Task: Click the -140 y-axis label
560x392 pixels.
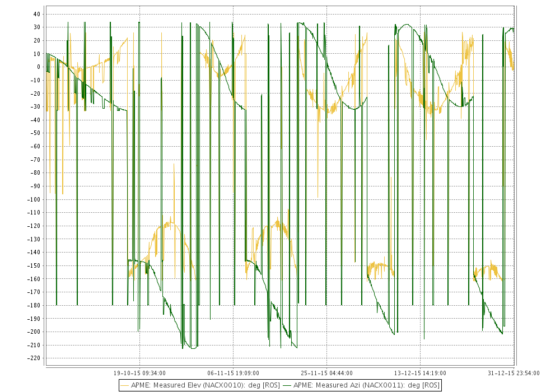Action: 34,253
